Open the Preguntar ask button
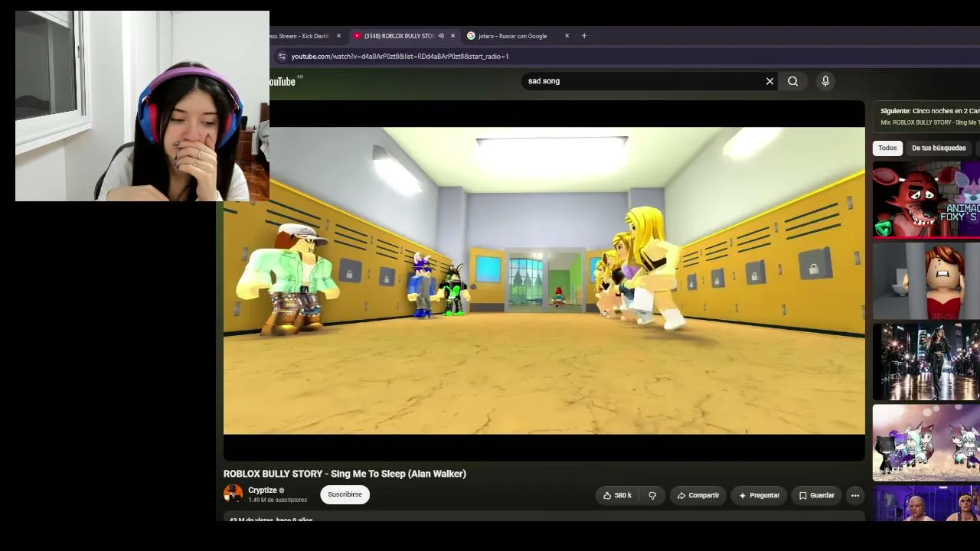980x551 pixels. [x=759, y=495]
